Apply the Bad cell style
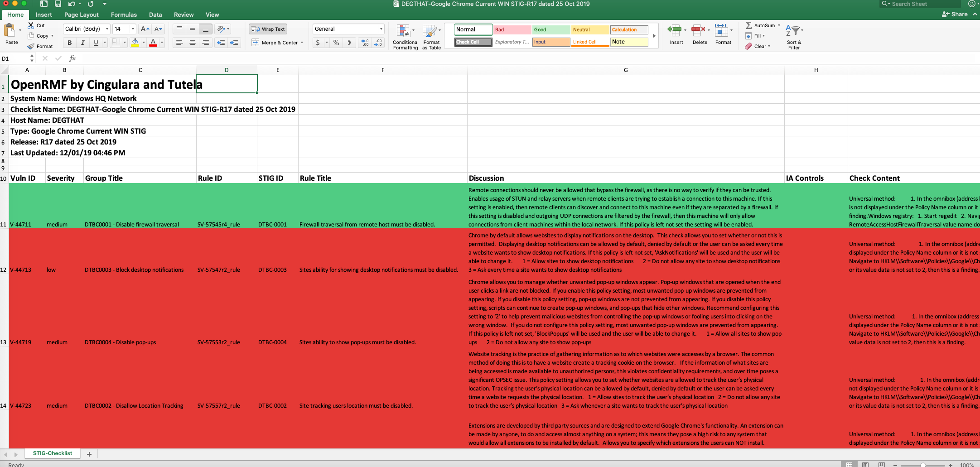This screenshot has height=467, width=980. click(512, 29)
